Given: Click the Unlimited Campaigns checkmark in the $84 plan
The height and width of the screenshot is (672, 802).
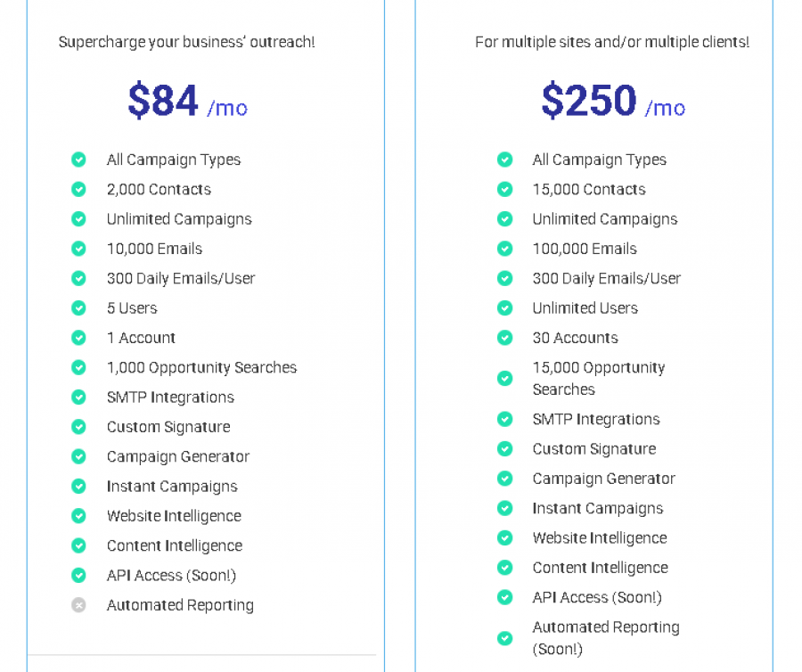Looking at the screenshot, I should [x=78, y=218].
